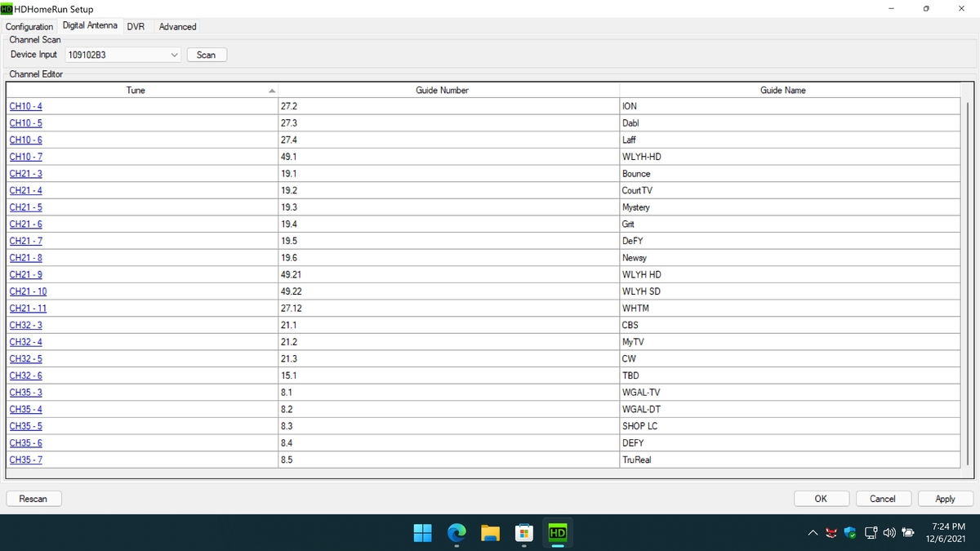
Task: Open the CH32 - 4 tune link
Action: tap(25, 342)
